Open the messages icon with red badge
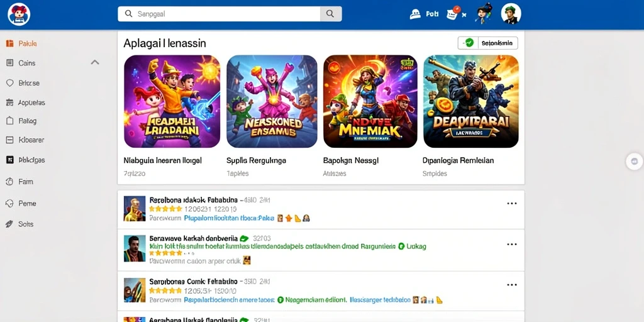Screen dimensions: 644x322 pyautogui.click(x=453, y=14)
